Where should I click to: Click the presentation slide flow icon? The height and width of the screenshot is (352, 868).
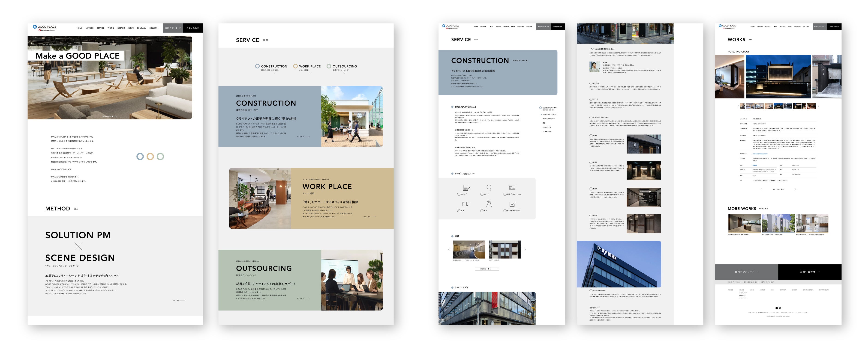(512, 188)
